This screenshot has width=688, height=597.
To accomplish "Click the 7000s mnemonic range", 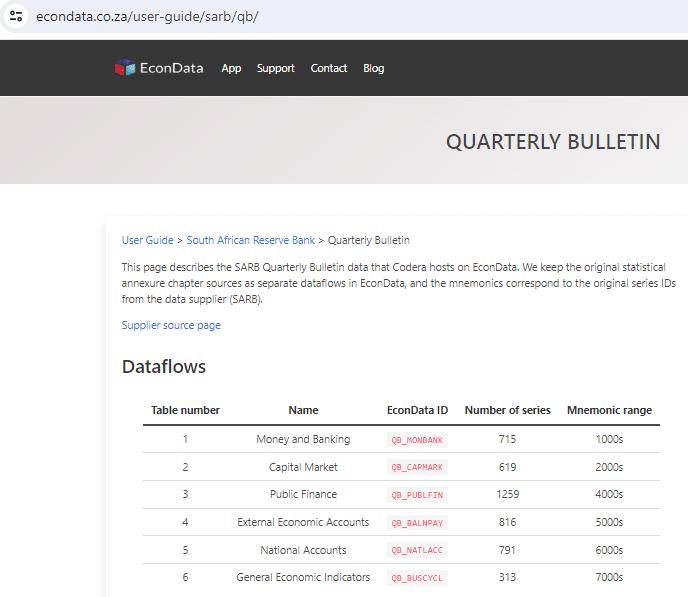I will (609, 577).
